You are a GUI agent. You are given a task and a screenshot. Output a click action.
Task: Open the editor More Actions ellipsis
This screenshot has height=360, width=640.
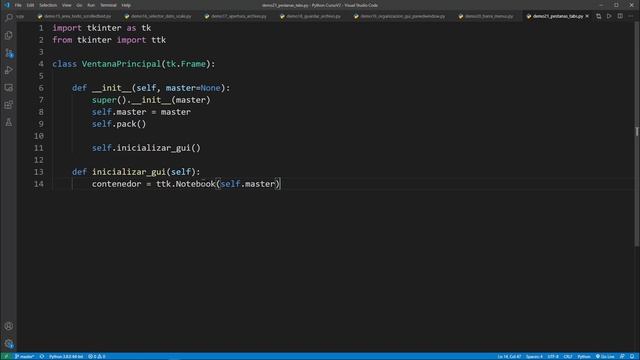[x=631, y=16]
